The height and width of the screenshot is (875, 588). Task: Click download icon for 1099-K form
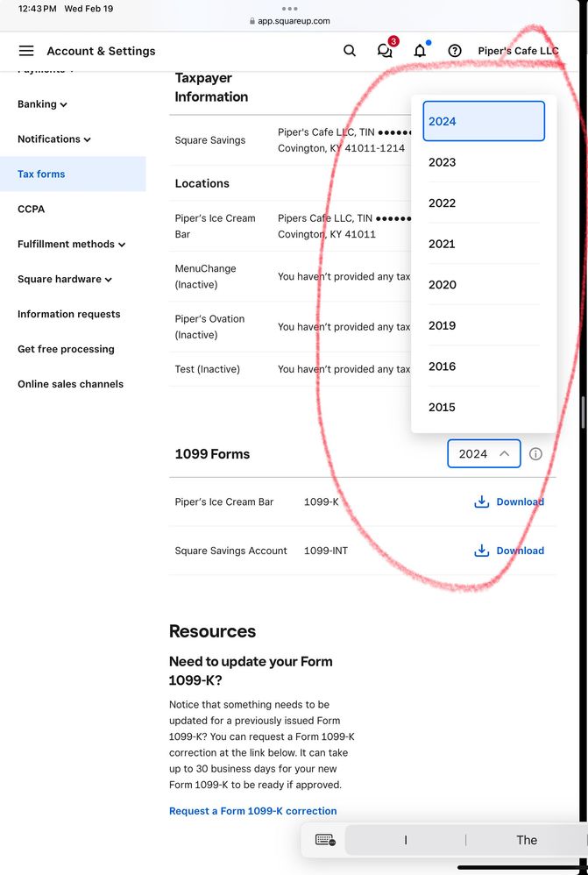pos(481,502)
